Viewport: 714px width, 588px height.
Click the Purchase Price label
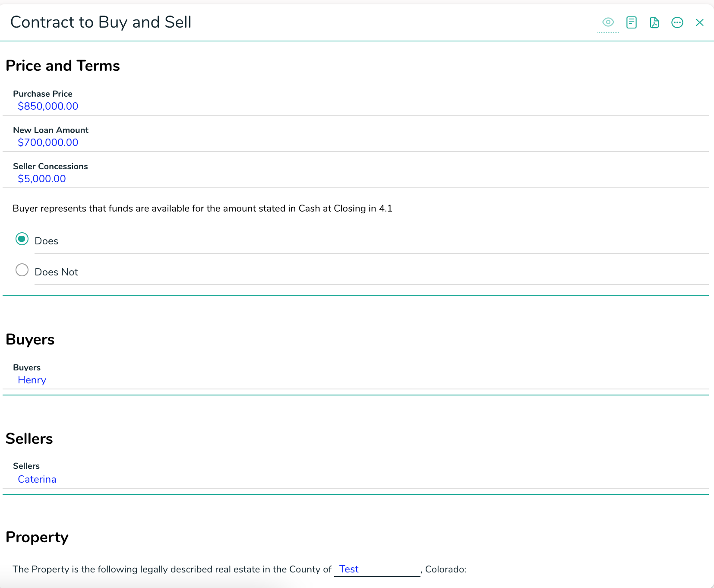43,94
